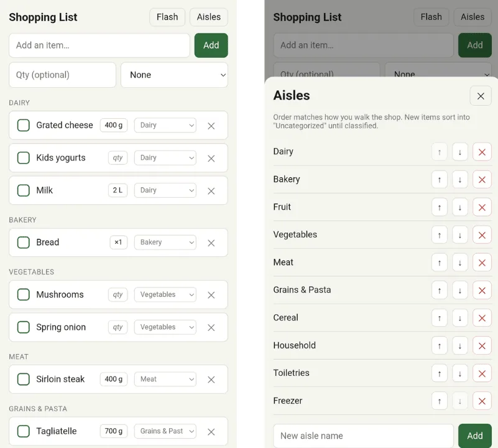Change Kids yogurts aisle dropdown

coord(165,157)
